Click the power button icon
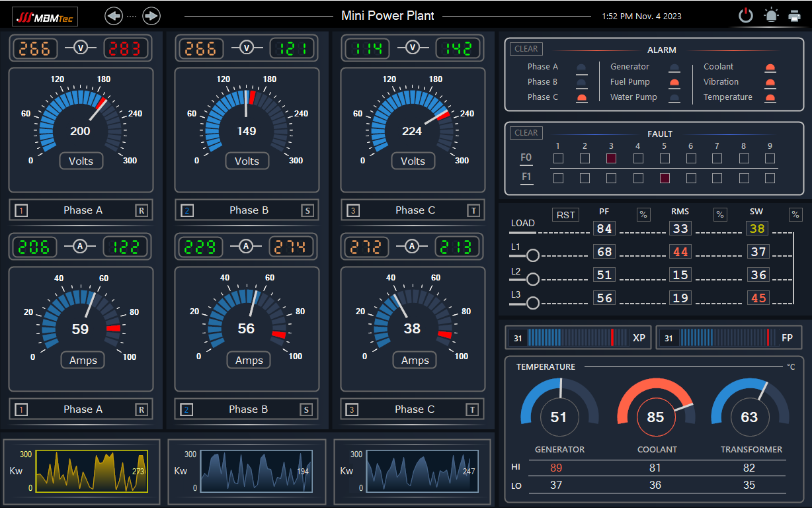 [x=746, y=15]
